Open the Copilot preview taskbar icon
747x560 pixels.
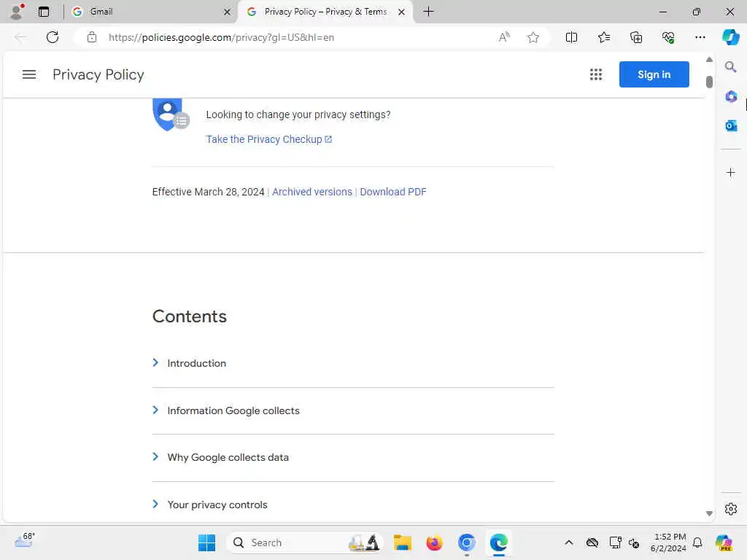click(x=724, y=542)
